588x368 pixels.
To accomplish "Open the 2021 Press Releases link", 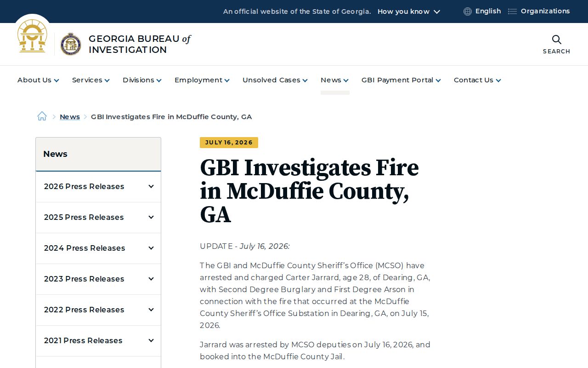I will point(83,340).
